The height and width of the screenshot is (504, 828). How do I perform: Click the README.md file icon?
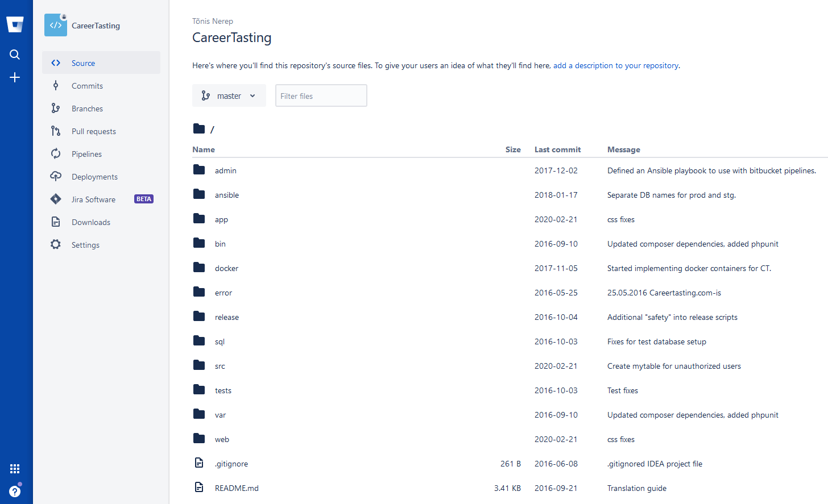click(199, 487)
